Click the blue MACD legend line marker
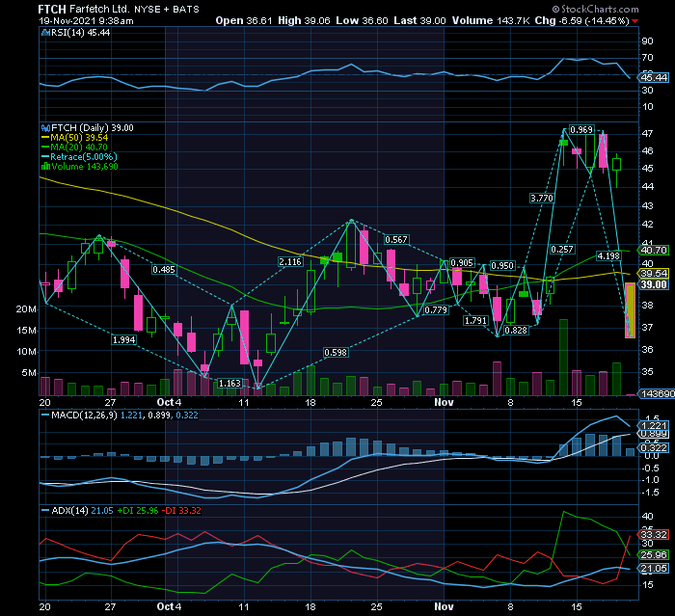The image size is (675, 616). pos(45,415)
